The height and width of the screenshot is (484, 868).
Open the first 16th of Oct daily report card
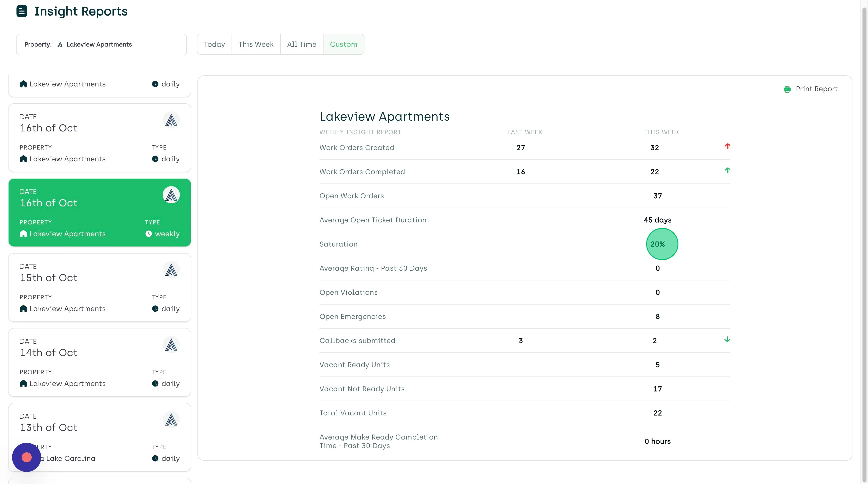tap(100, 137)
